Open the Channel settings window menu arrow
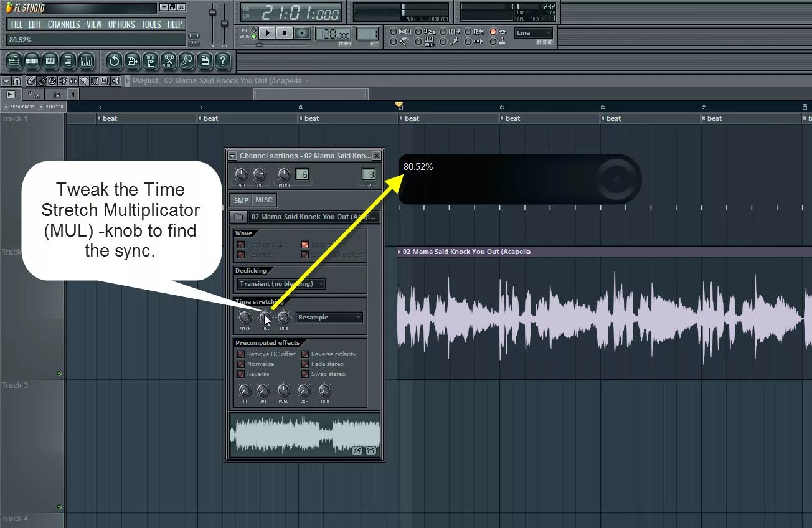Viewport: 812px width, 528px height. pos(232,156)
